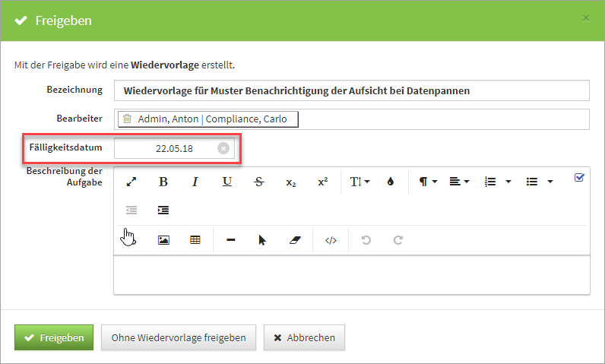The image size is (605, 364).
Task: Toggle strikethrough text style
Action: [258, 182]
